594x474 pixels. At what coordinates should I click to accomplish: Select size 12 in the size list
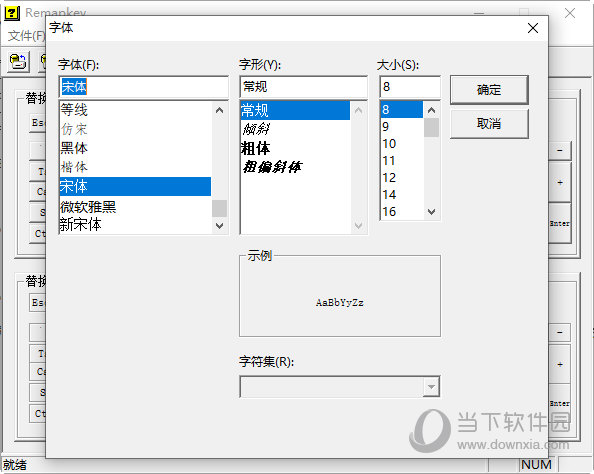tap(402, 178)
